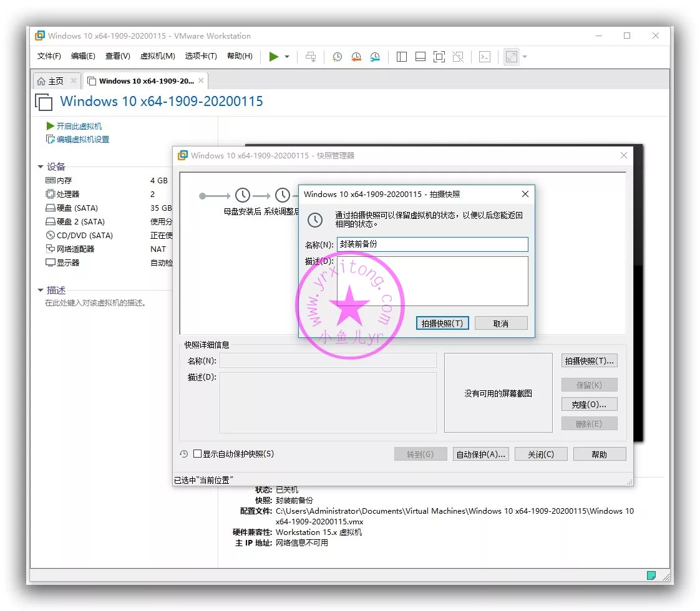
Task: Collapse the 设备 section
Action: click(x=41, y=166)
